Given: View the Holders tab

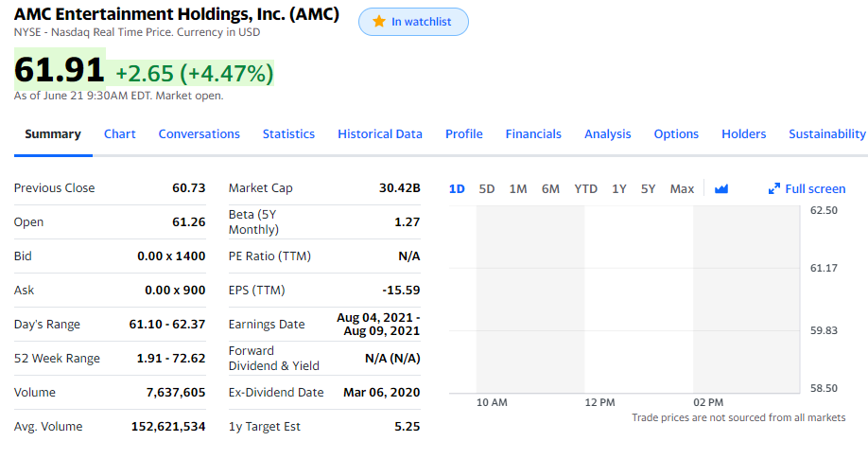Looking at the screenshot, I should coord(743,134).
